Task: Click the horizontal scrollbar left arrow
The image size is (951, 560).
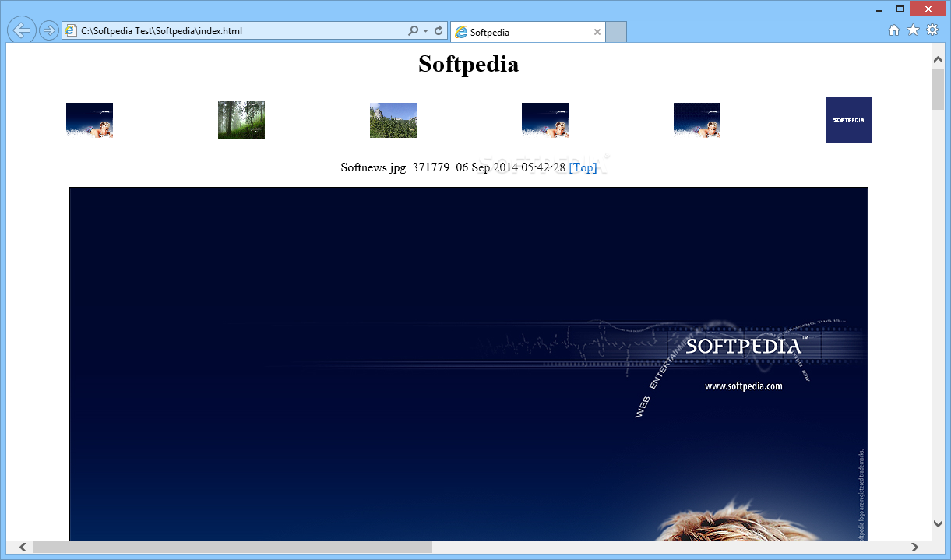Action: coord(23,548)
